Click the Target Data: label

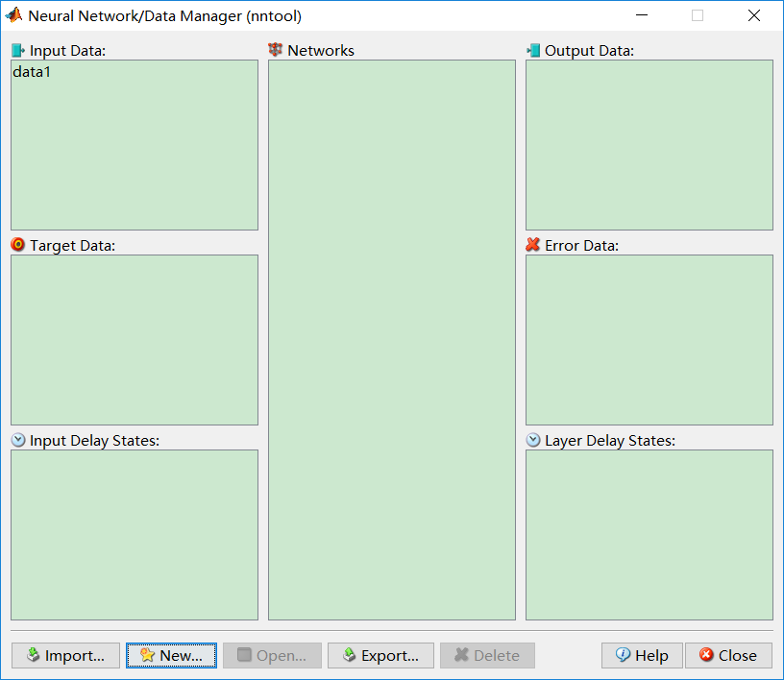tap(72, 246)
